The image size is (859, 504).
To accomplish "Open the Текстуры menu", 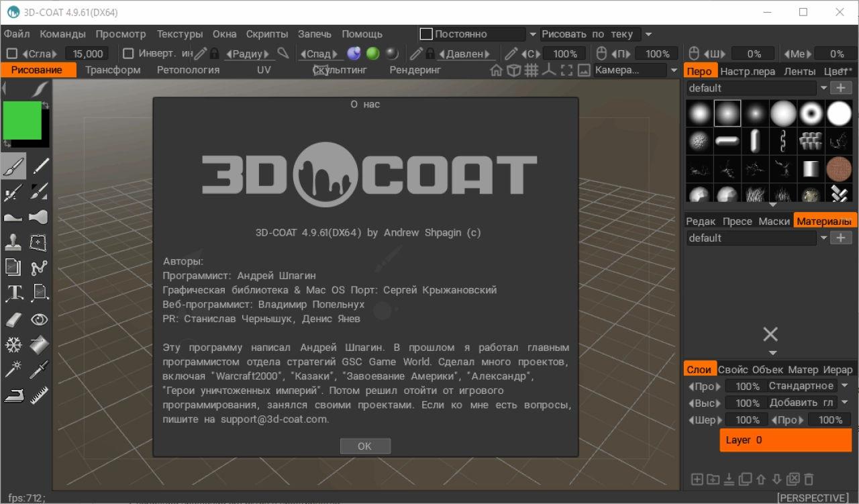I will 180,34.
